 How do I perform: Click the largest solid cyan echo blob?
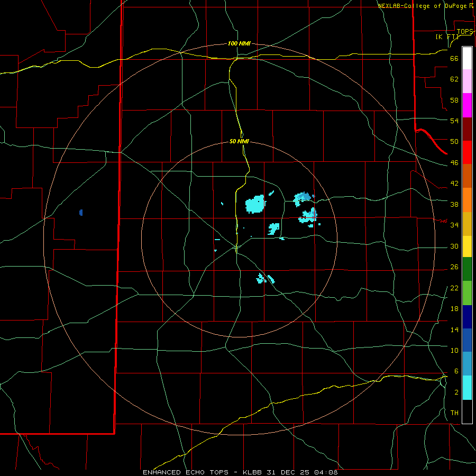click(x=255, y=204)
